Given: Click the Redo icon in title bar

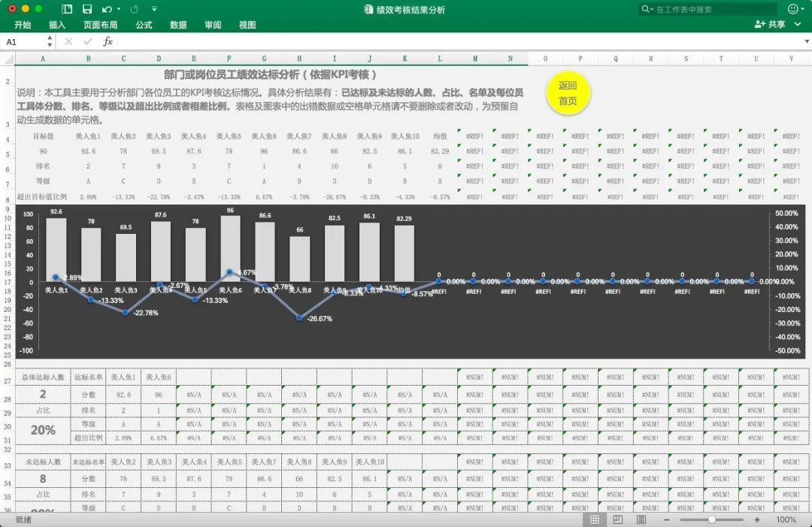Looking at the screenshot, I should tap(135, 9).
